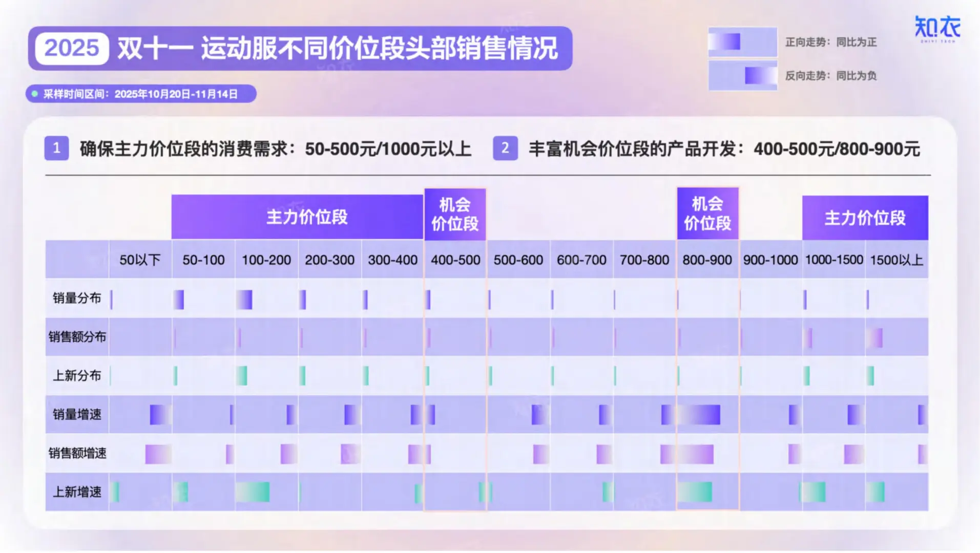Image resolution: width=980 pixels, height=553 pixels.
Task: Select the 50以下 column header
Action: point(139,260)
